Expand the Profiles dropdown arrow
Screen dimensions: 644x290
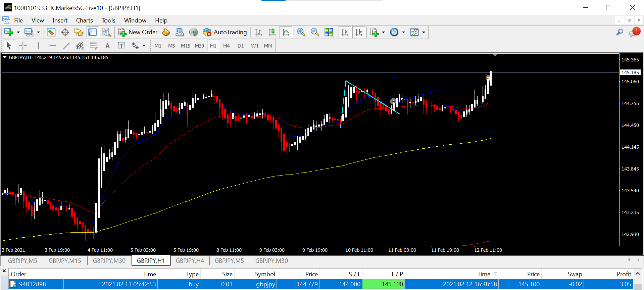(38, 33)
